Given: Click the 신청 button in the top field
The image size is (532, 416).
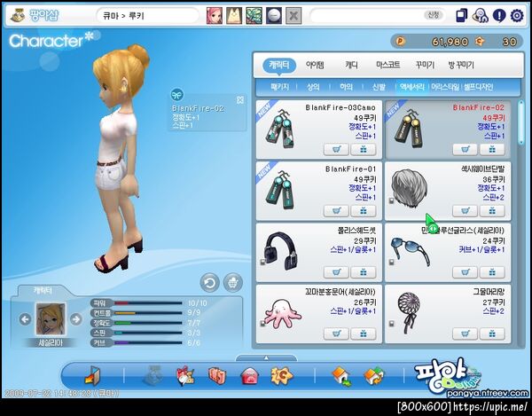Looking at the screenshot, I should coord(434,15).
